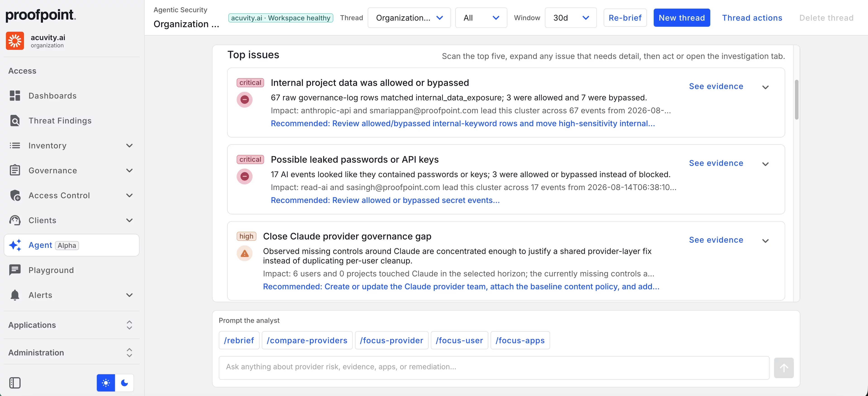Insert the /compare-providers prompt chip
The height and width of the screenshot is (396, 868).
pyautogui.click(x=307, y=341)
